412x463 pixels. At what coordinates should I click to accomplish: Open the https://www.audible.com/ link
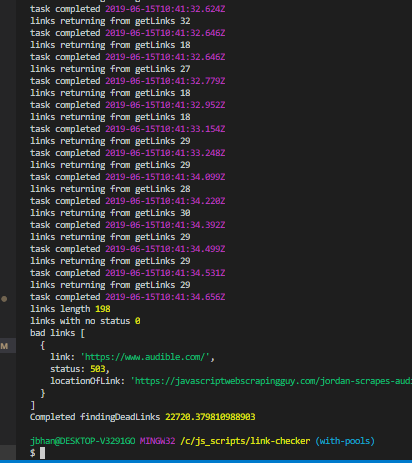coord(145,357)
